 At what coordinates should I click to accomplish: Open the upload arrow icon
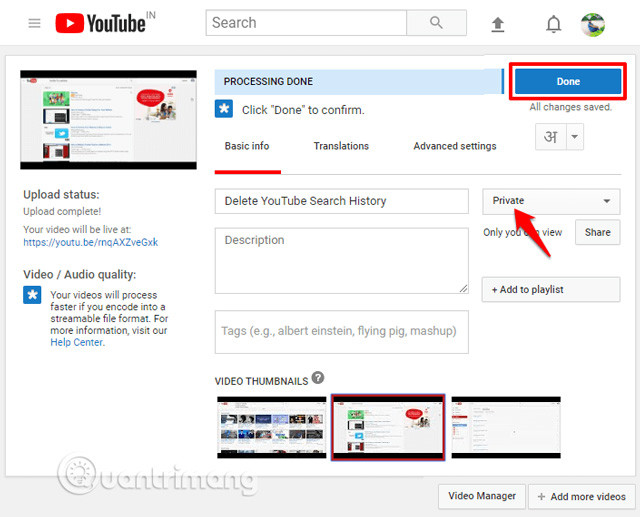(498, 24)
